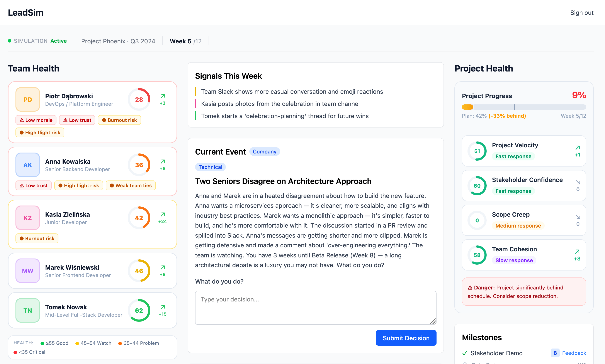605x364 pixels.
Task: Click Tomek's health score ring showing 62
Action: [139, 311]
